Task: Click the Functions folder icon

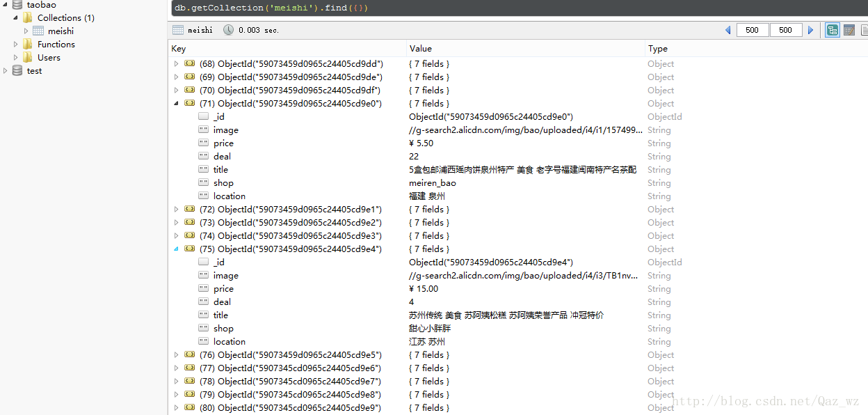Action: click(28, 44)
